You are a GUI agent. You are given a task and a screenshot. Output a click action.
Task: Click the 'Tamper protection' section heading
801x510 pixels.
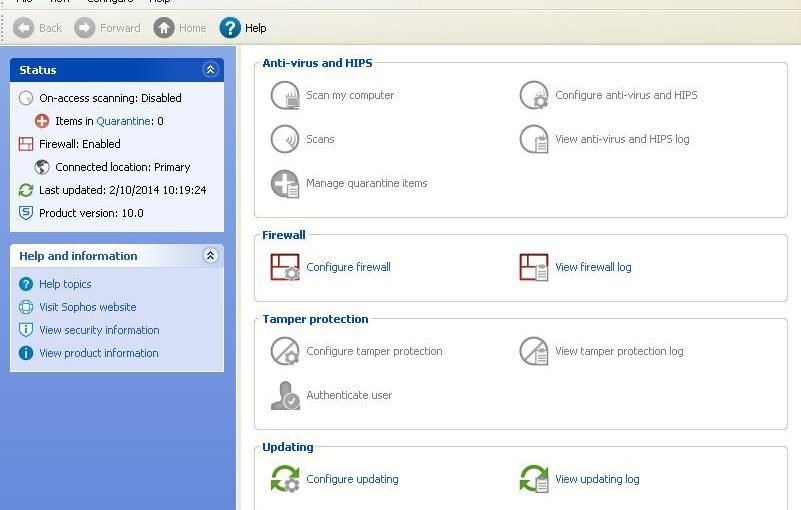tap(315, 319)
